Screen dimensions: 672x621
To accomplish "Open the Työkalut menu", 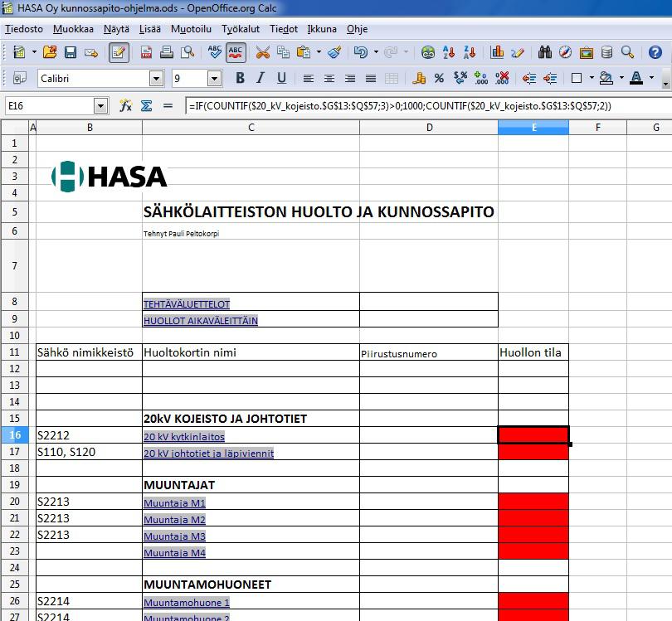I will 241,29.
